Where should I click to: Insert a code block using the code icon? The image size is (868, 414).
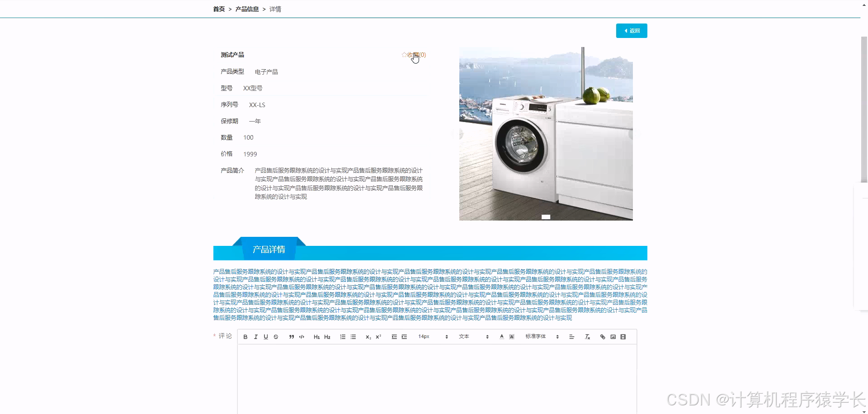tap(302, 337)
